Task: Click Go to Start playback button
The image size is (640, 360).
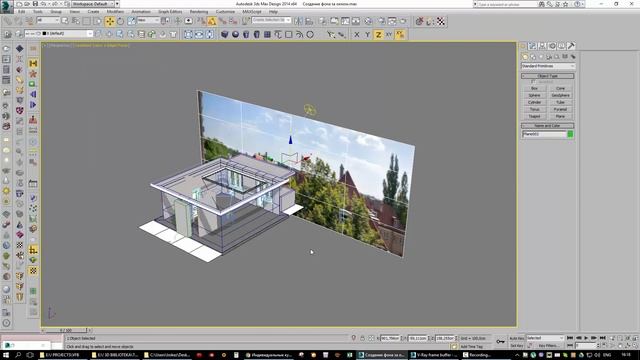Action: [570, 338]
